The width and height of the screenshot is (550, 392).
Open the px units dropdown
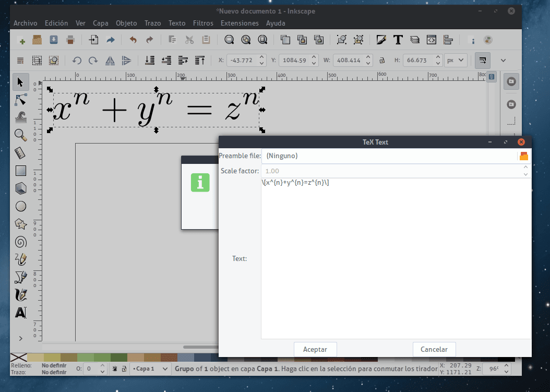click(x=456, y=61)
